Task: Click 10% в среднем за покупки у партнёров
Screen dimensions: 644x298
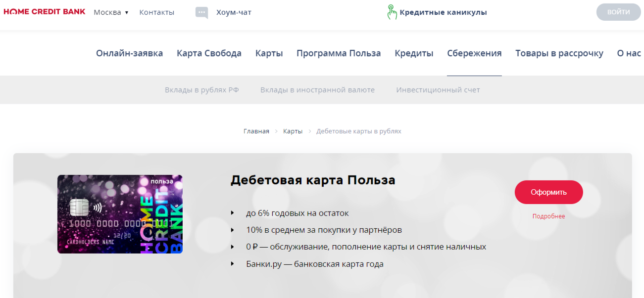Action: (324, 230)
